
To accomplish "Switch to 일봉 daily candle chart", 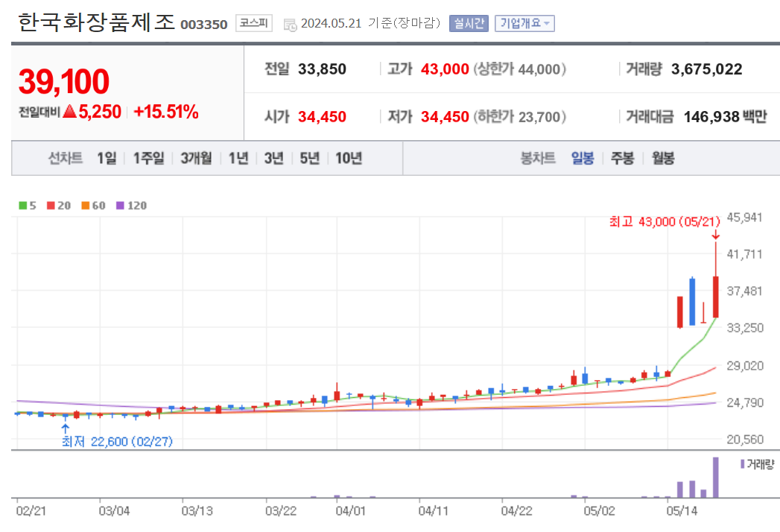I will coord(583,158).
